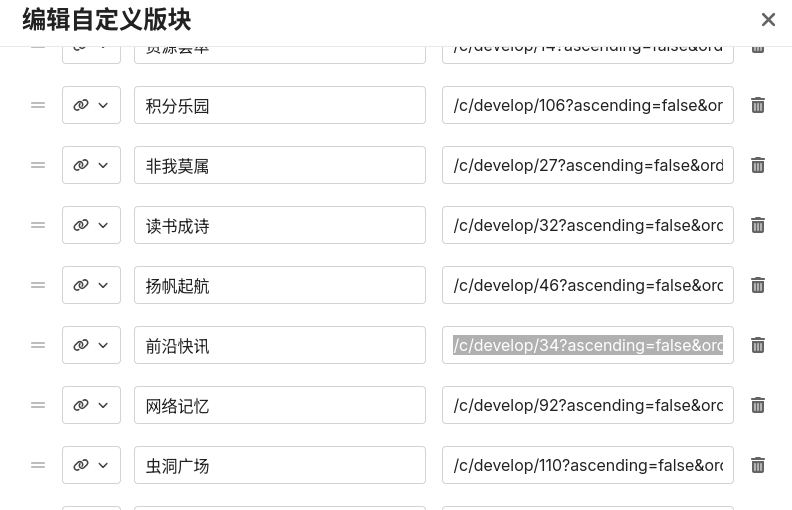792x510 pixels.
Task: Click trash icon beside 扬帆起航
Action: (x=758, y=285)
